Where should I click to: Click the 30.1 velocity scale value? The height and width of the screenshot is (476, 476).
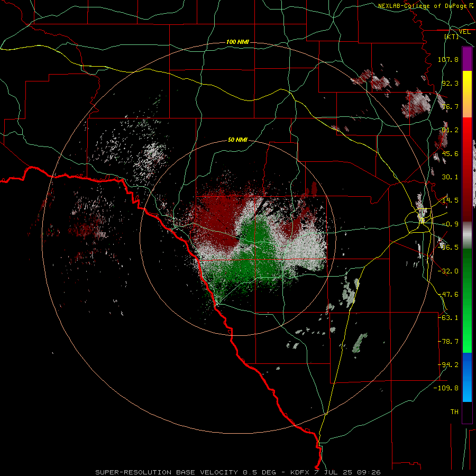450,177
